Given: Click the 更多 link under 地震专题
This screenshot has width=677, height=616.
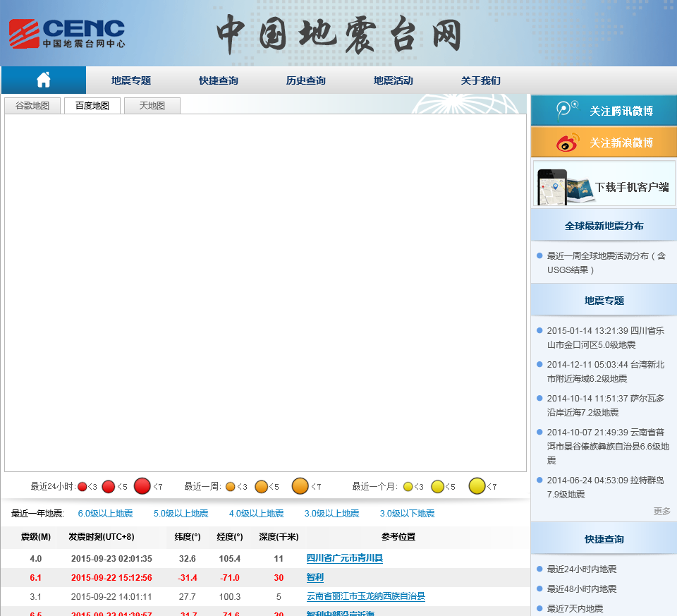Looking at the screenshot, I should [x=661, y=511].
